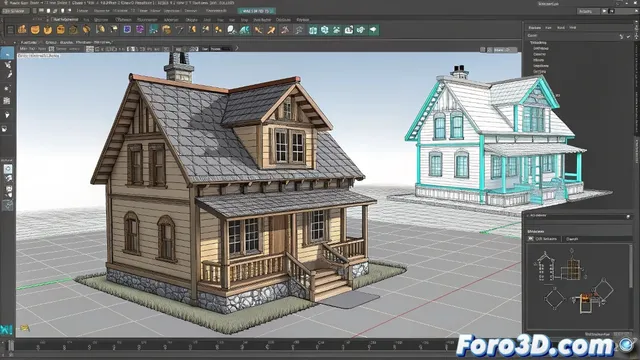The width and height of the screenshot is (640, 360).
Task: Click the orange feather icon on the shelf
Action: [87, 29]
